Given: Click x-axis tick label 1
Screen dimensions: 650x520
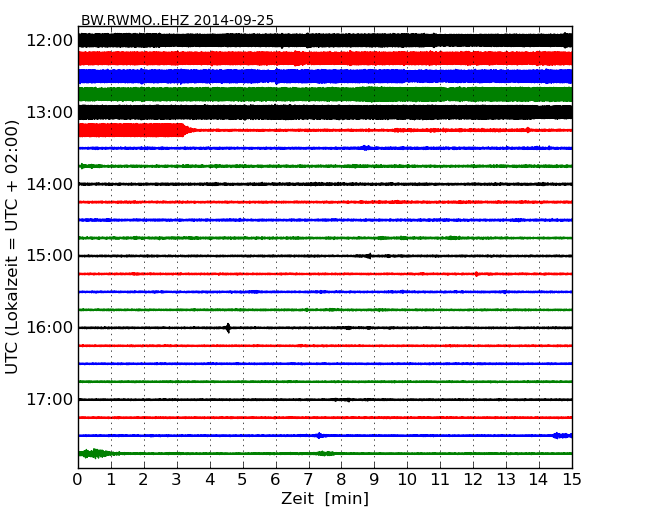Looking at the screenshot, I should 111,480.
